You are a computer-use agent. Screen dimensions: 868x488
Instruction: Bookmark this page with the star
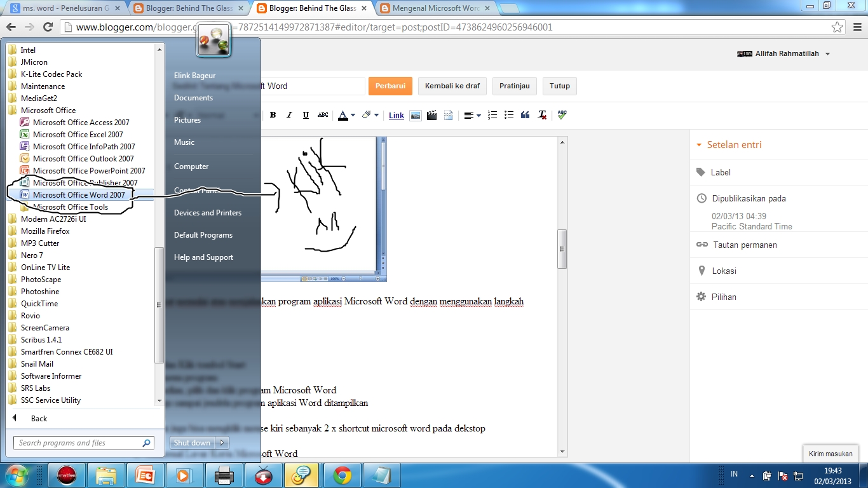pos(837,27)
